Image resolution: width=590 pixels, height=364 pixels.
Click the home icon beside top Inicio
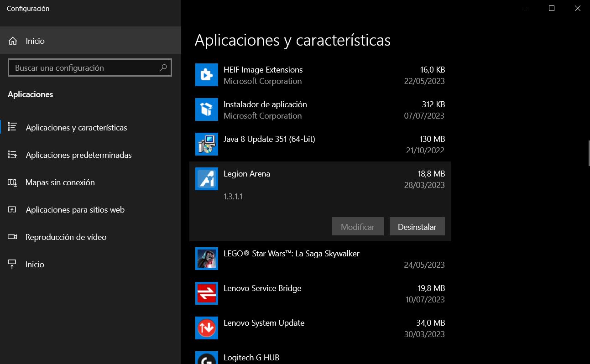(x=13, y=41)
